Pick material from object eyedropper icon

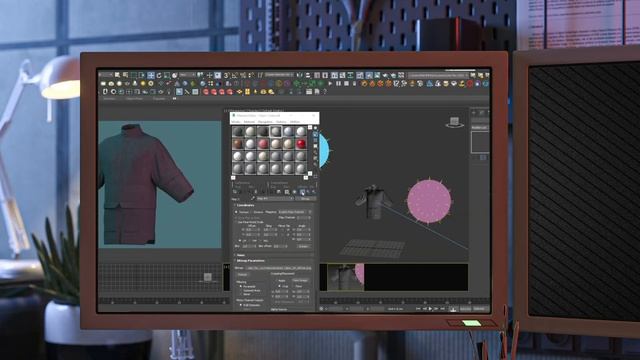253,199
